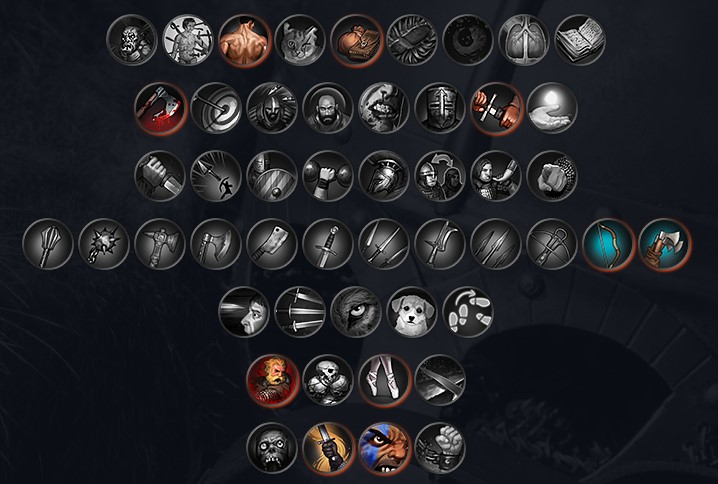Select the bloody axe perk icon
718x484 pixels.
click(160, 109)
